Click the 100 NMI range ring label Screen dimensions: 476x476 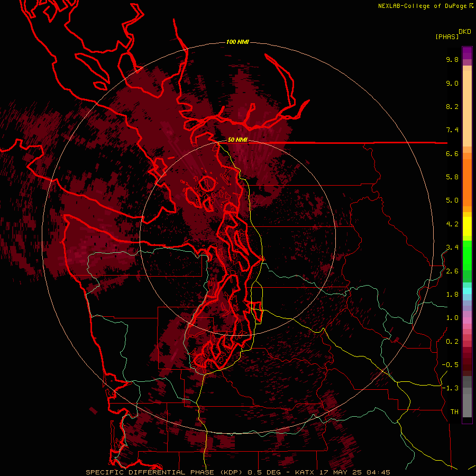click(237, 42)
